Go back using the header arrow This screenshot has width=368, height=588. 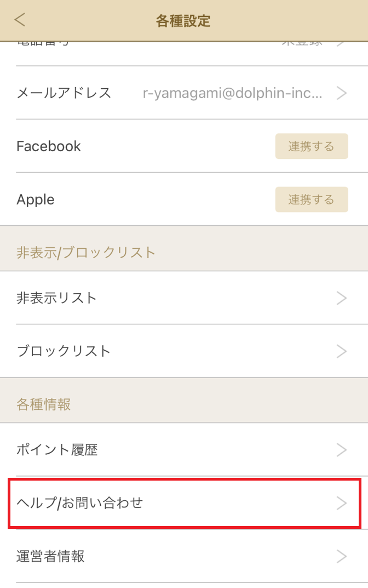click(x=20, y=20)
